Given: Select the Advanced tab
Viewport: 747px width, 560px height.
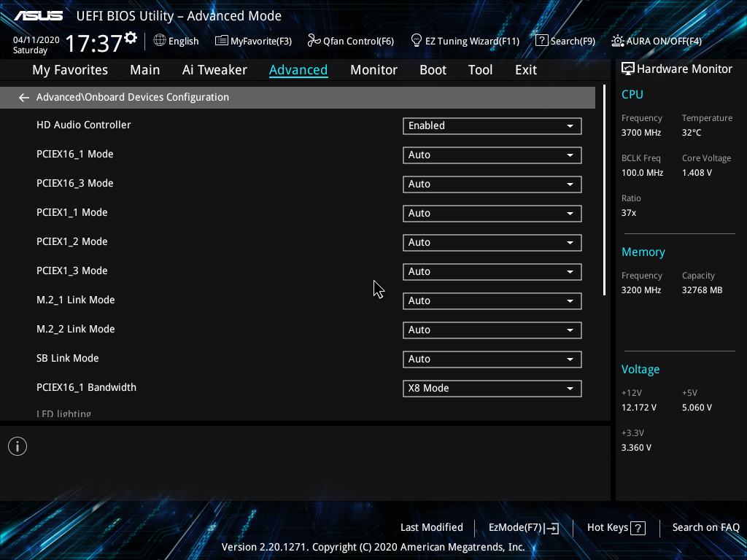Looking at the screenshot, I should (x=298, y=70).
